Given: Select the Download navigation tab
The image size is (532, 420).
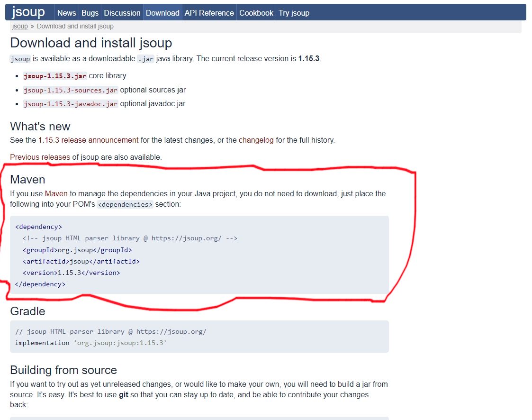Looking at the screenshot, I should (x=162, y=13).
